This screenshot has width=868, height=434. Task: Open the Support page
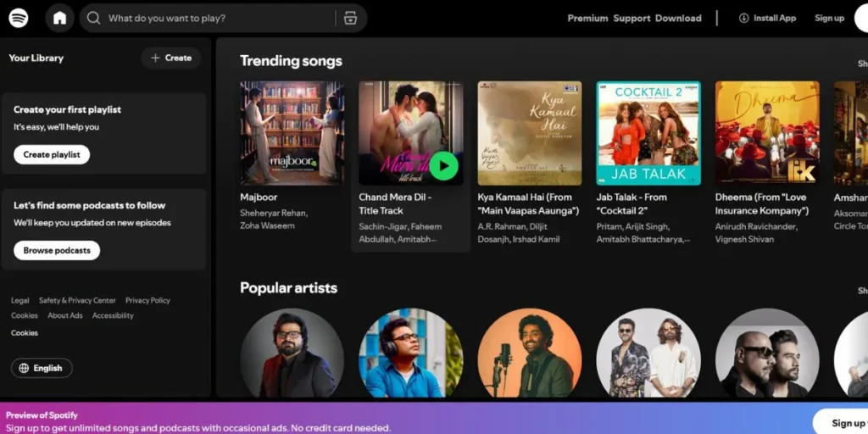(632, 19)
